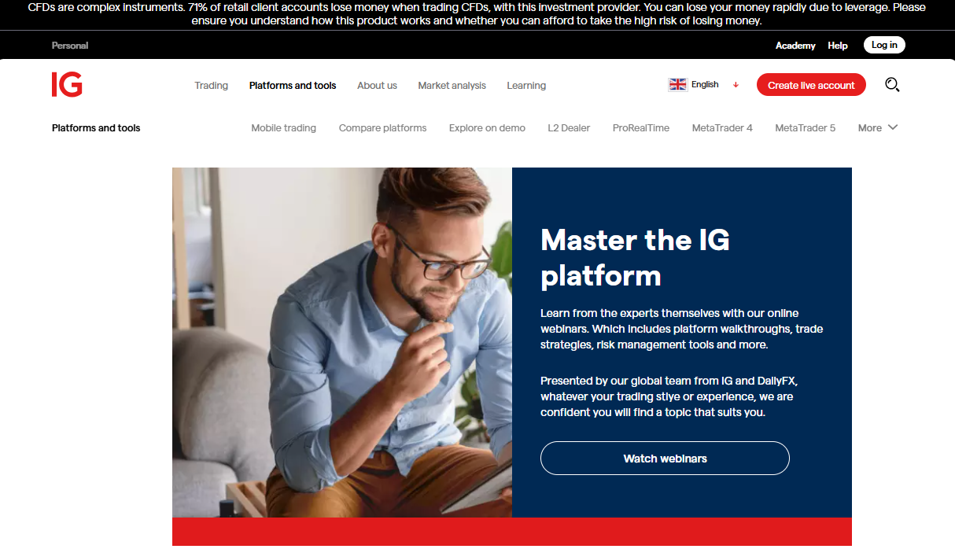Expand the English language dropdown arrow
Viewport: 955px width, 560px height.
pos(736,85)
